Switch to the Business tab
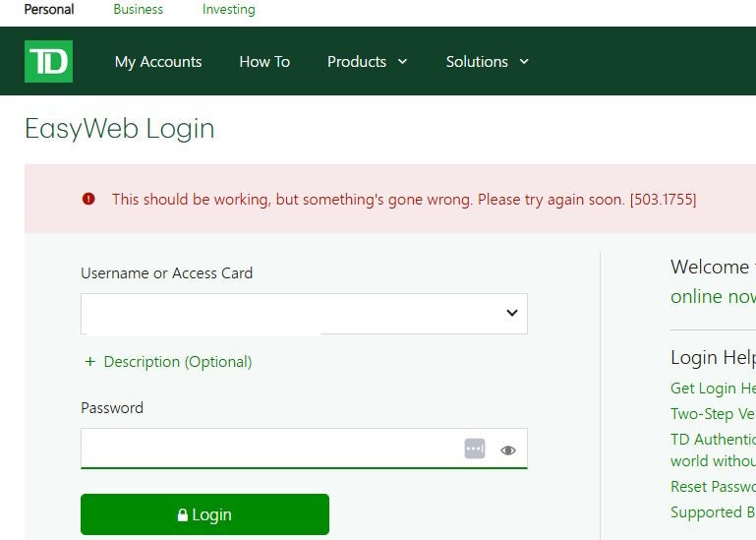Screen dimensions: 756x540 click(x=139, y=10)
